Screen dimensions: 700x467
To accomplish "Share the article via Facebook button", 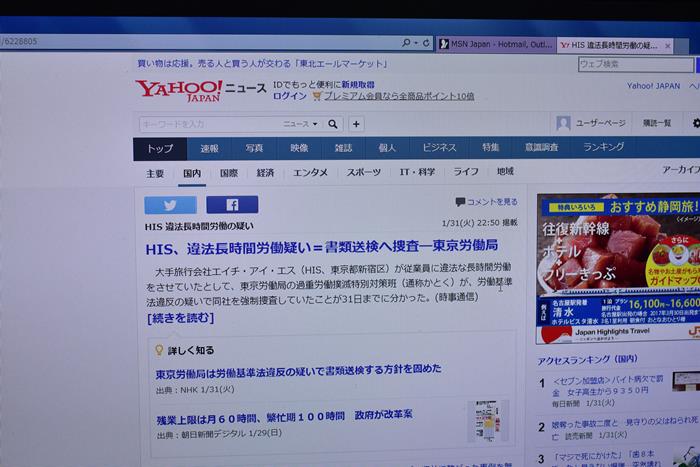I will coord(232,204).
